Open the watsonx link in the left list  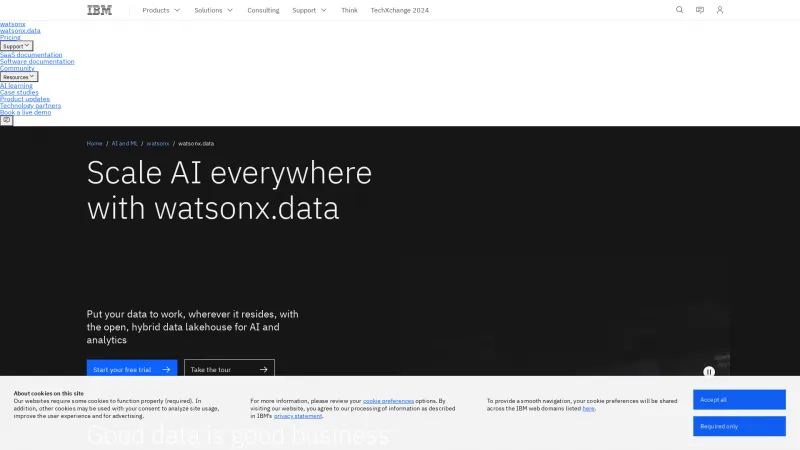[12, 24]
